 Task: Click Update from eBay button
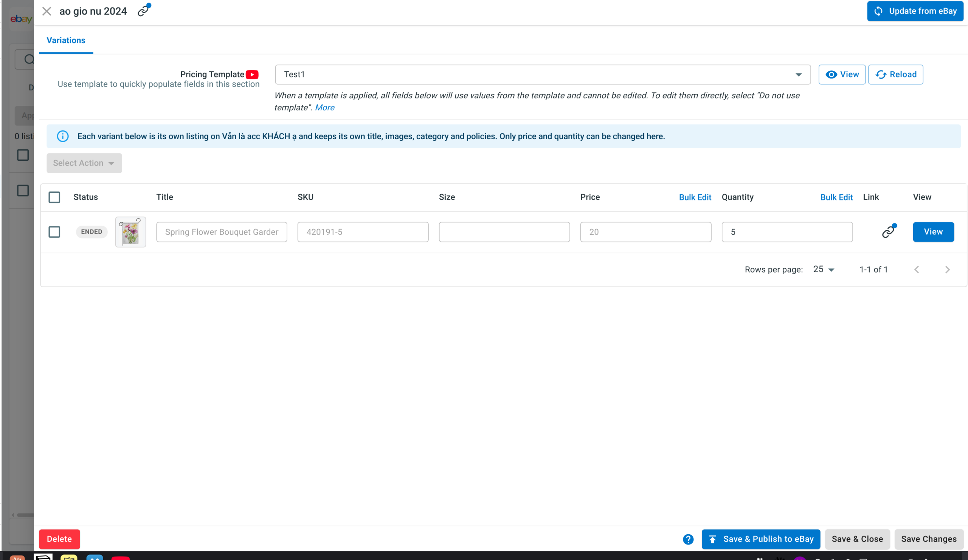pyautogui.click(x=915, y=11)
